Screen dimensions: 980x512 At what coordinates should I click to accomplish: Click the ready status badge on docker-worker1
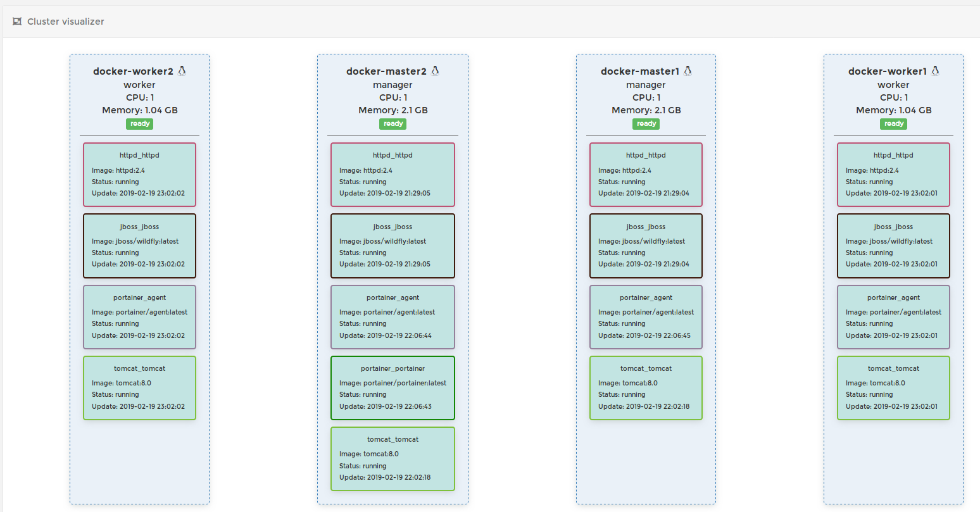pos(893,124)
